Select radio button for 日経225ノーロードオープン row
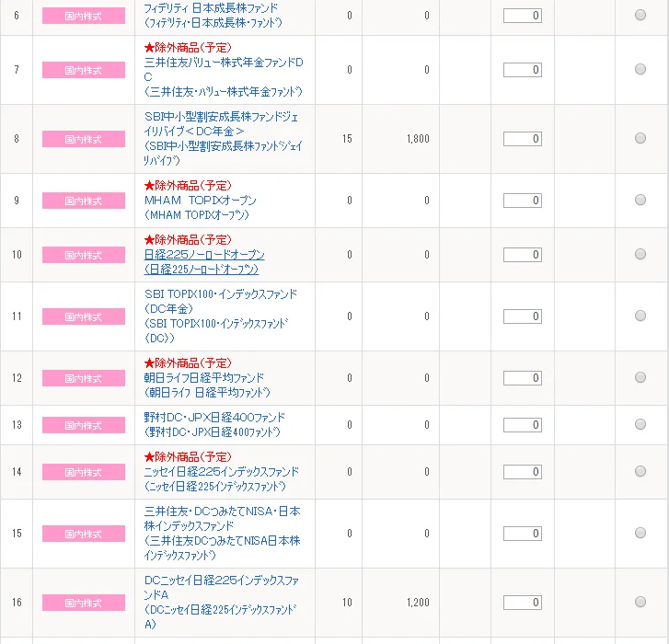Image resolution: width=669 pixels, height=644 pixels. 640,255
